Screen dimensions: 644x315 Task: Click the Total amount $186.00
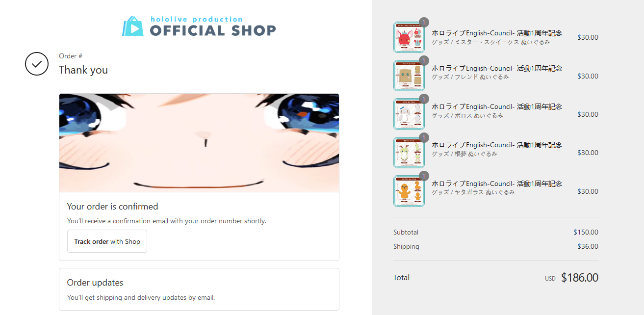coord(580,278)
